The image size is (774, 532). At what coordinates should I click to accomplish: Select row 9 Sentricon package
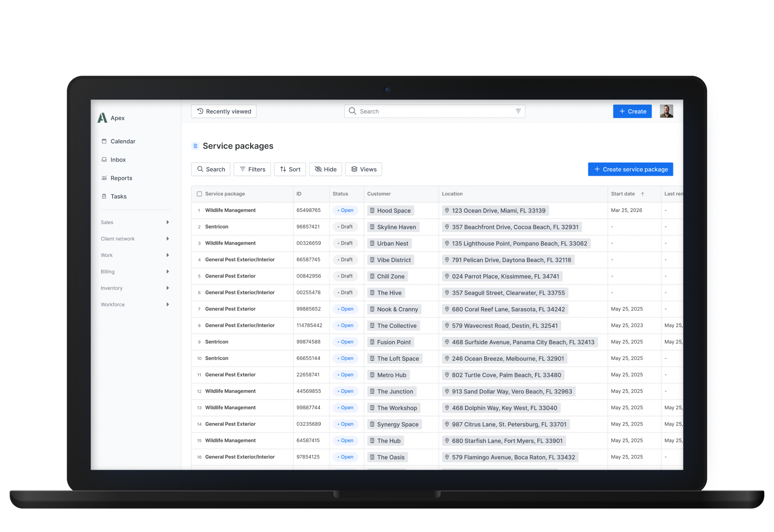click(x=217, y=342)
